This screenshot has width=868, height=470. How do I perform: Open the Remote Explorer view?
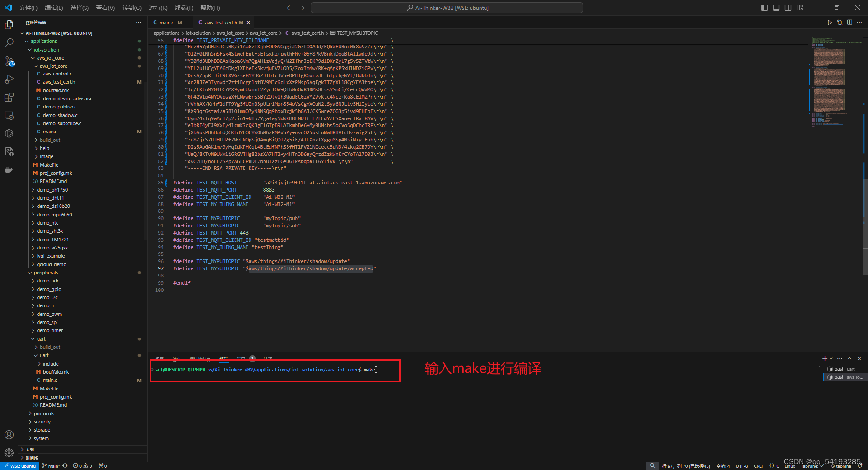[9, 115]
